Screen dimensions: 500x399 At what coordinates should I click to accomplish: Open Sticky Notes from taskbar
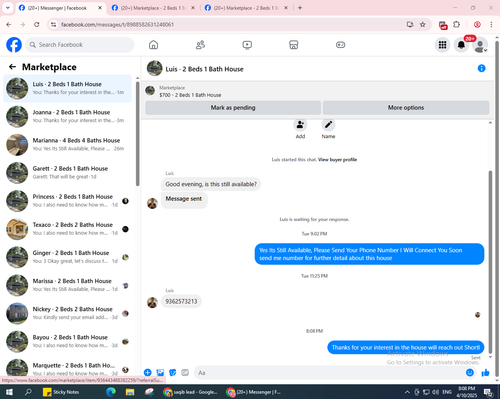tap(61, 392)
